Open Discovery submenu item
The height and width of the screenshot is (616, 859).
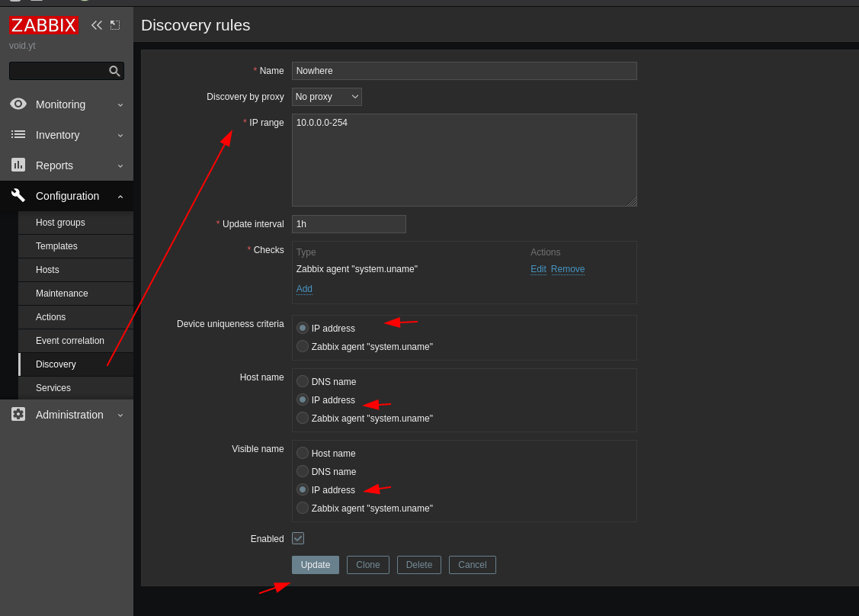point(75,364)
